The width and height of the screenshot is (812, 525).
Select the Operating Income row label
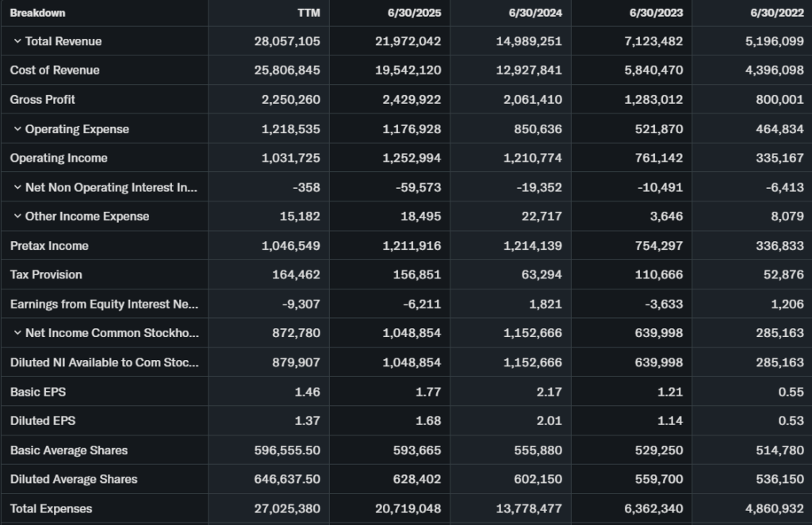(x=59, y=159)
